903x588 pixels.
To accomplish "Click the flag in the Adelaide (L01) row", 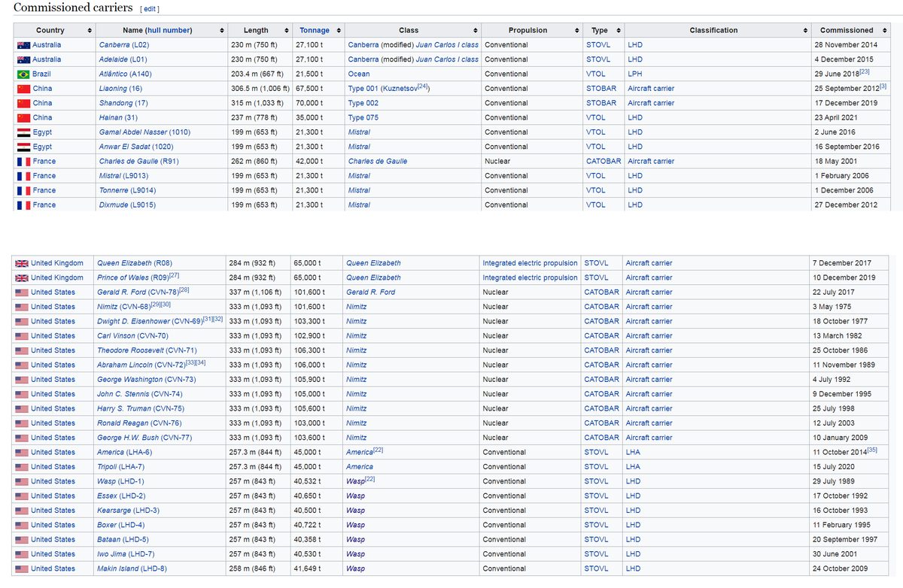I will point(23,59).
